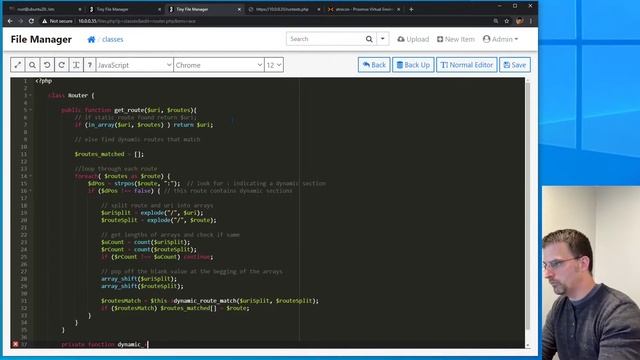Viewport: 640px width, 360px height.
Task: Open the classes breadcrumb link
Action: point(113,39)
